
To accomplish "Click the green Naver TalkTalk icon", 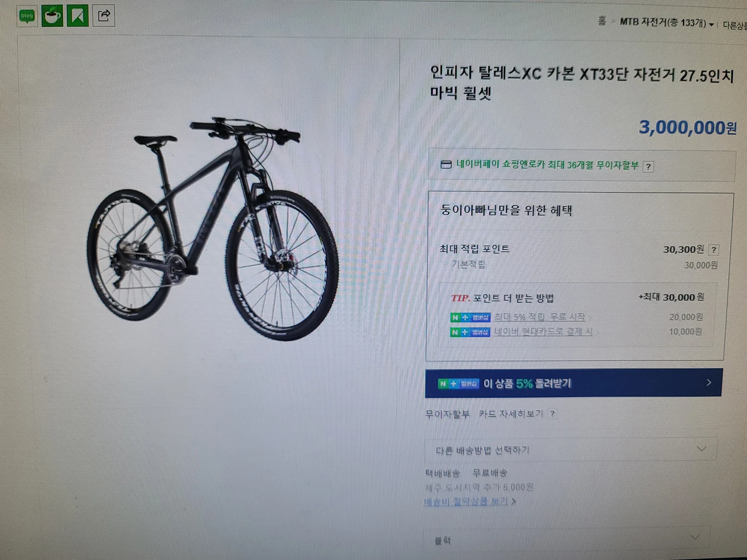I will point(52,16).
